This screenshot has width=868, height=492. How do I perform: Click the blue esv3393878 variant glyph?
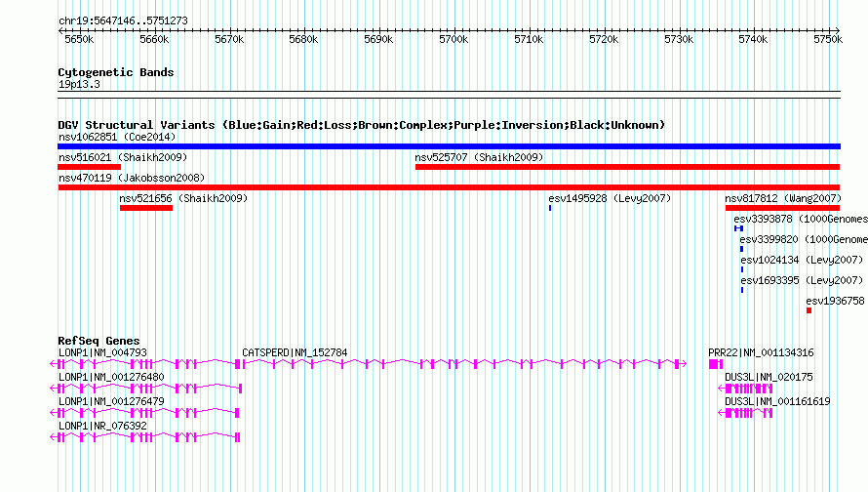[x=738, y=228]
